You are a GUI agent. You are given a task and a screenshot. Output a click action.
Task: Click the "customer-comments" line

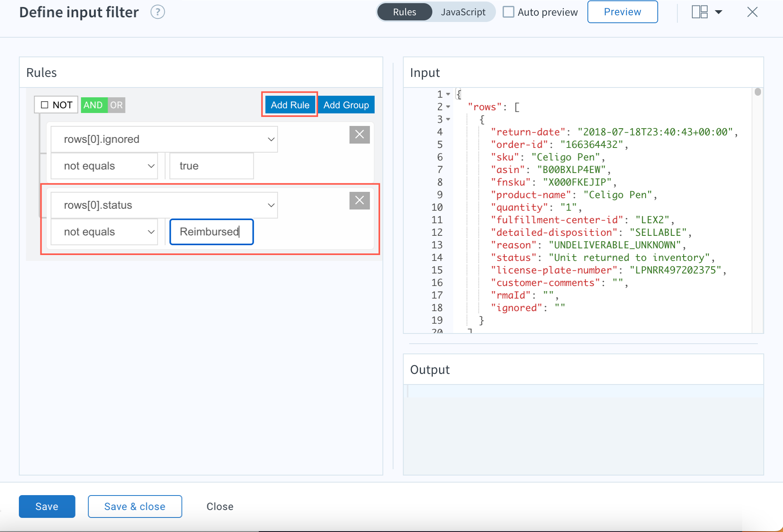click(559, 283)
